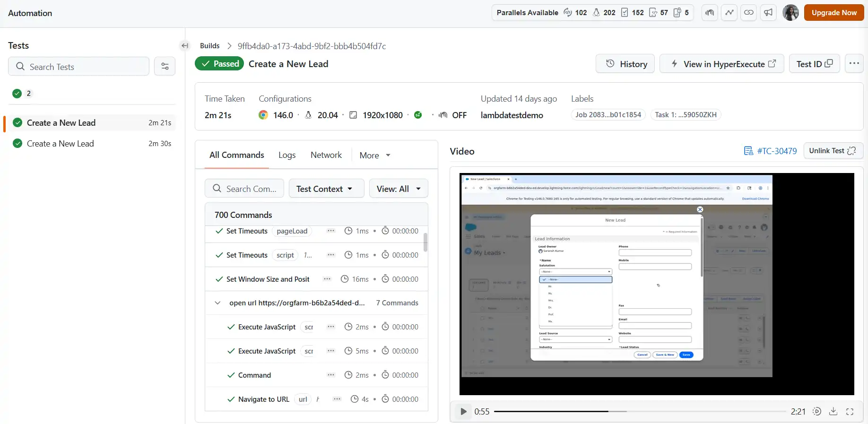Click the 57 parallels counter icon

click(x=653, y=13)
